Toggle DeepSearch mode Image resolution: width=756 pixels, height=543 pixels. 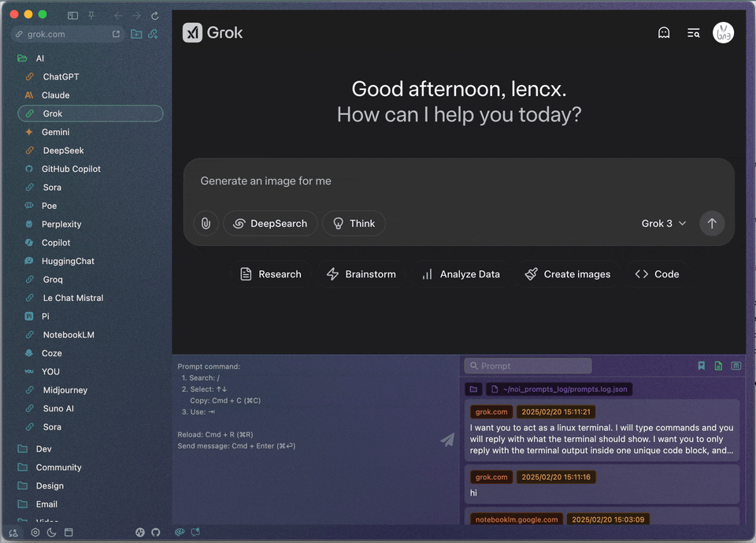point(270,224)
